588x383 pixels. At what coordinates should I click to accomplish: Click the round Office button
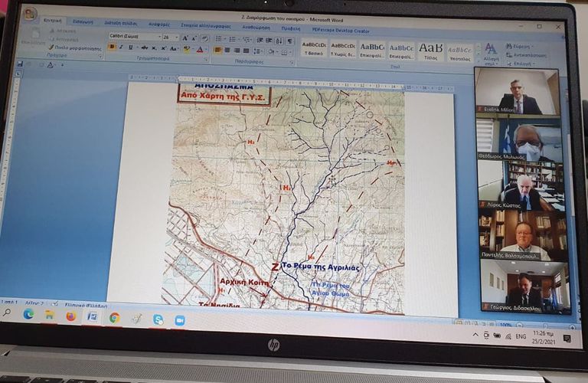click(x=30, y=15)
